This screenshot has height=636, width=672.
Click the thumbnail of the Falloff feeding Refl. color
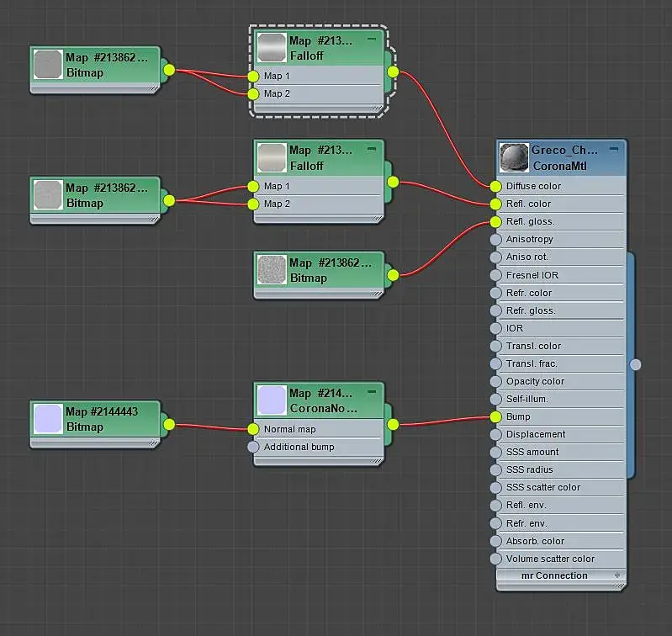[272, 157]
